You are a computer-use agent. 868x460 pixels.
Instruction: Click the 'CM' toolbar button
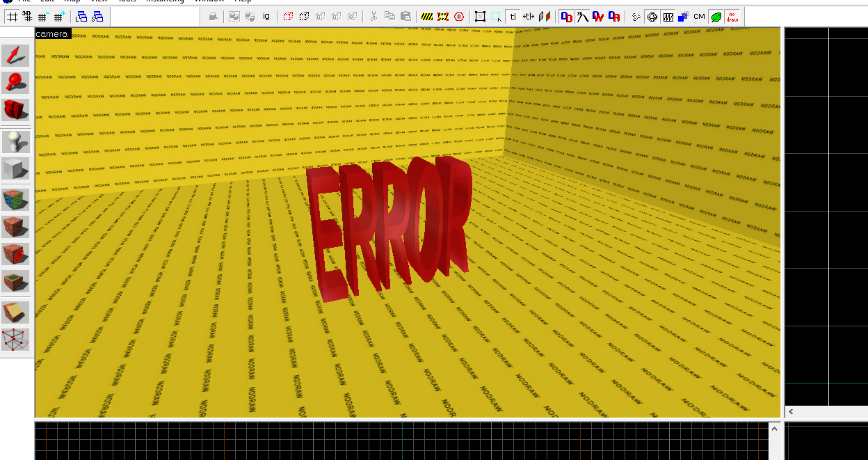coord(700,17)
